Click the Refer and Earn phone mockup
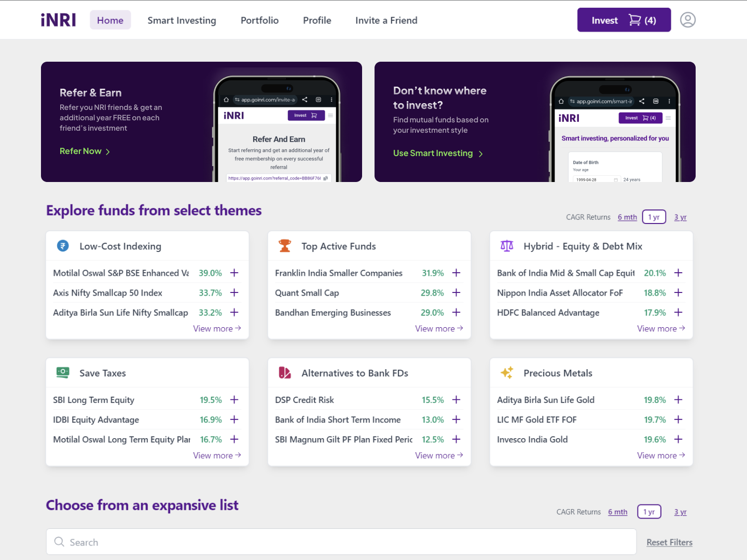The image size is (747, 560). tap(276, 129)
